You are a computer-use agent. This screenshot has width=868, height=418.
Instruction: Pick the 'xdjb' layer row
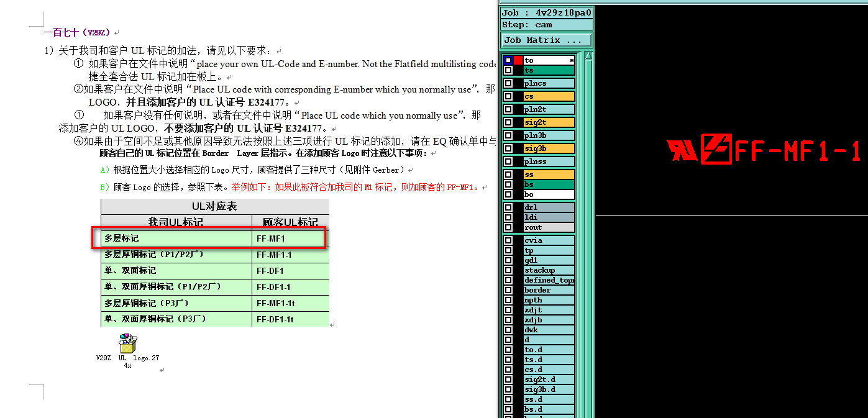549,320
